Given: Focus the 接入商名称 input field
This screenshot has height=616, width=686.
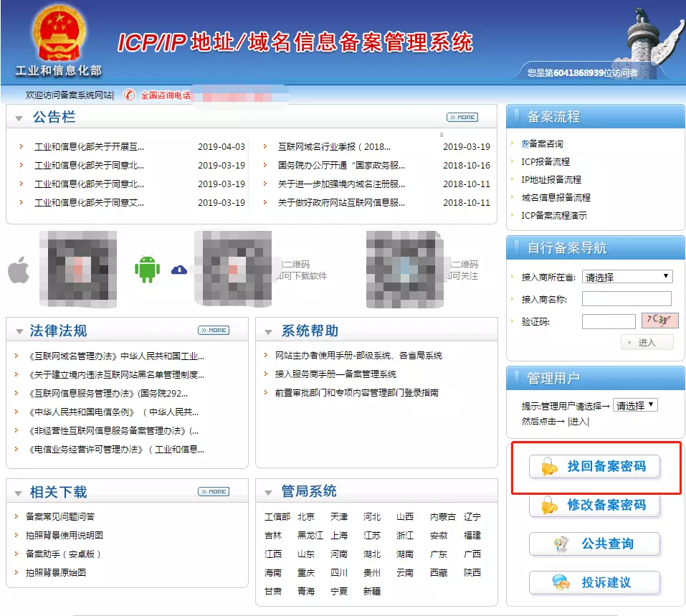Looking at the screenshot, I should pos(626,299).
